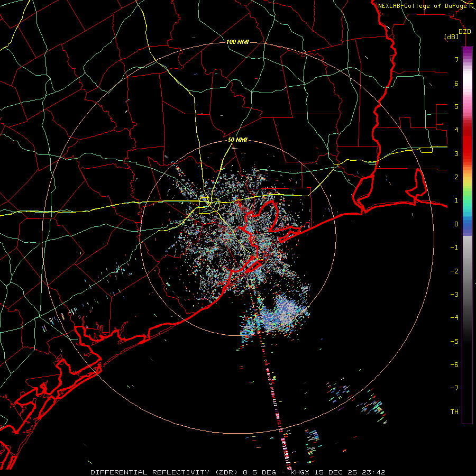Click the 1 value on the ZDR color scale
The height and width of the screenshot is (476, 476).
point(456,200)
